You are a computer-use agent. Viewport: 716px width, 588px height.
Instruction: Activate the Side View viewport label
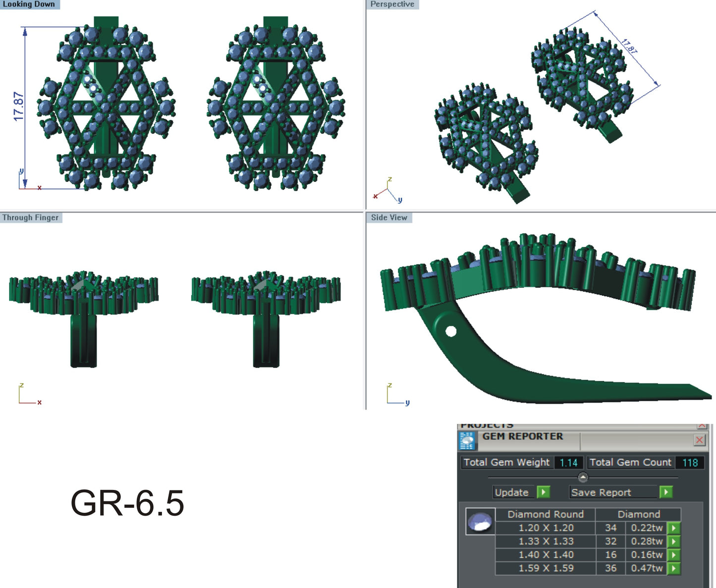tap(389, 217)
